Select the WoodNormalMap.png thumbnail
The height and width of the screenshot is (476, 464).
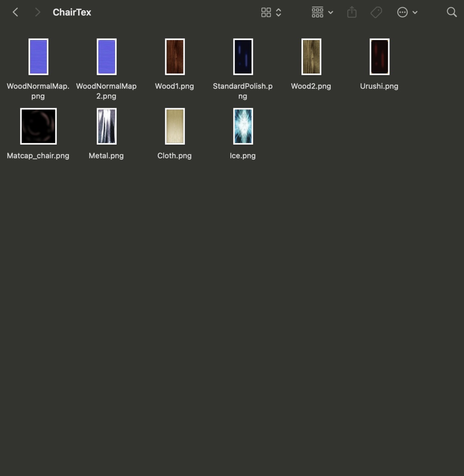pyautogui.click(x=38, y=57)
